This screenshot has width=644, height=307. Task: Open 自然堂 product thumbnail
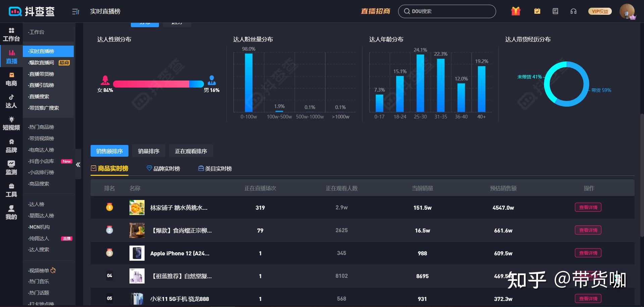pyautogui.click(x=137, y=276)
